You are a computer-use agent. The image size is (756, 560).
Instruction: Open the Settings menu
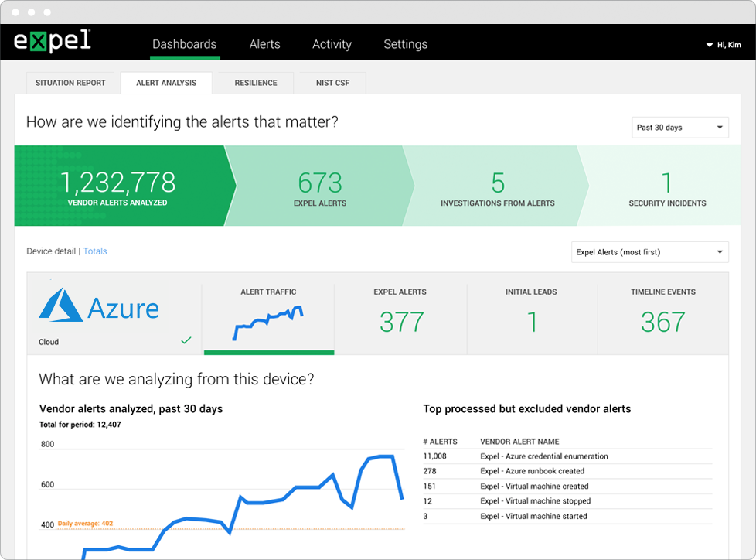[x=406, y=44]
